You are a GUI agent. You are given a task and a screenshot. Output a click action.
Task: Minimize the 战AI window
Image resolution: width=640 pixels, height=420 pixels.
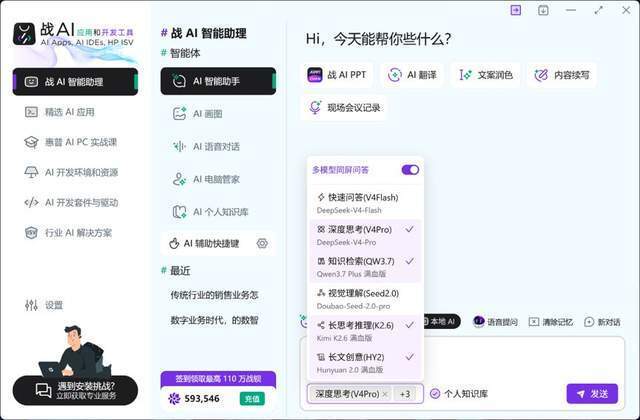click(x=571, y=10)
